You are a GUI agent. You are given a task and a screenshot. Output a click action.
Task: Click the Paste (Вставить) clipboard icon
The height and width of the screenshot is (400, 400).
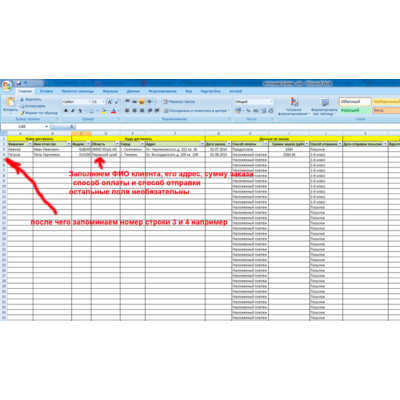tap(10, 102)
